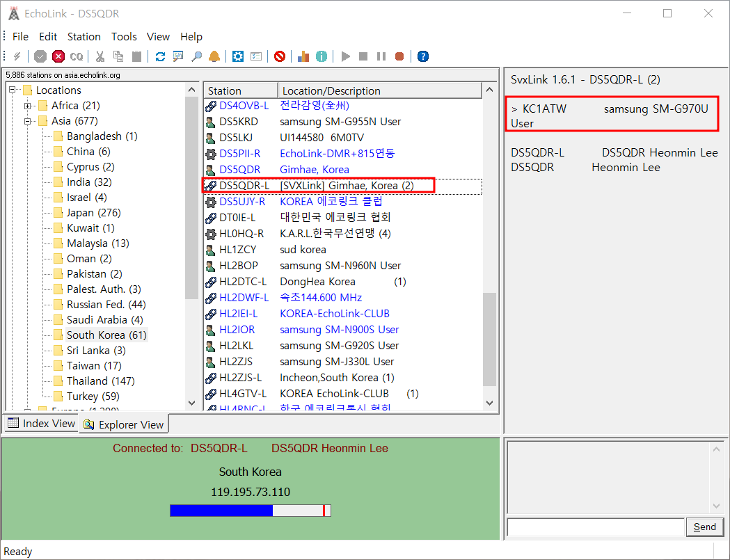Image resolution: width=730 pixels, height=560 pixels.
Task: Select station DS5QDR-L in the list
Action: tap(342, 186)
